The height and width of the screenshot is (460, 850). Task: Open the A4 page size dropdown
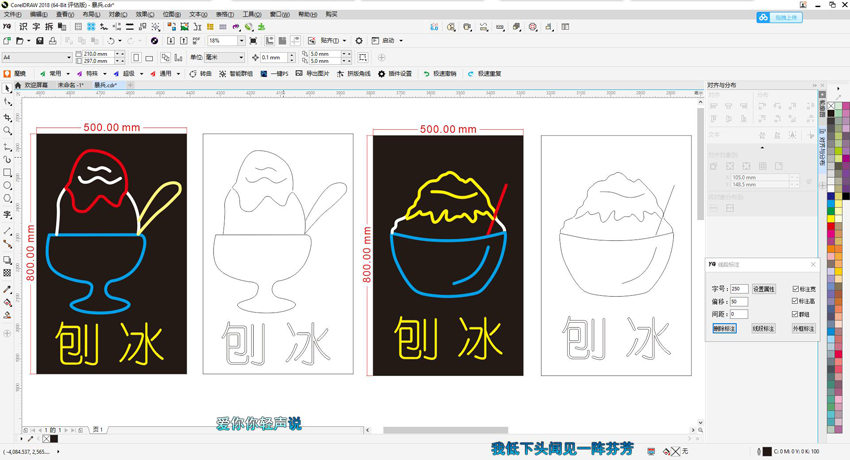(69, 57)
